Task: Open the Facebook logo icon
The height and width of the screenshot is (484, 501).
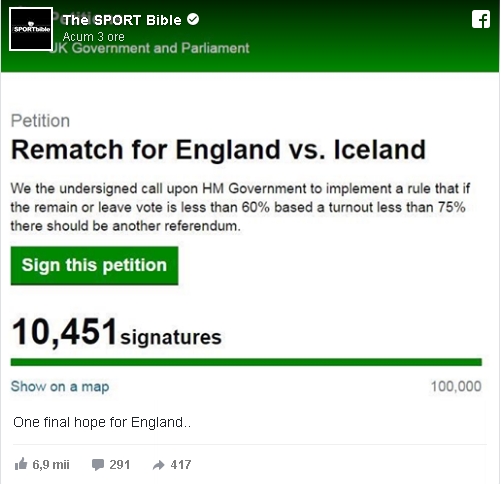Action: pyautogui.click(x=481, y=19)
